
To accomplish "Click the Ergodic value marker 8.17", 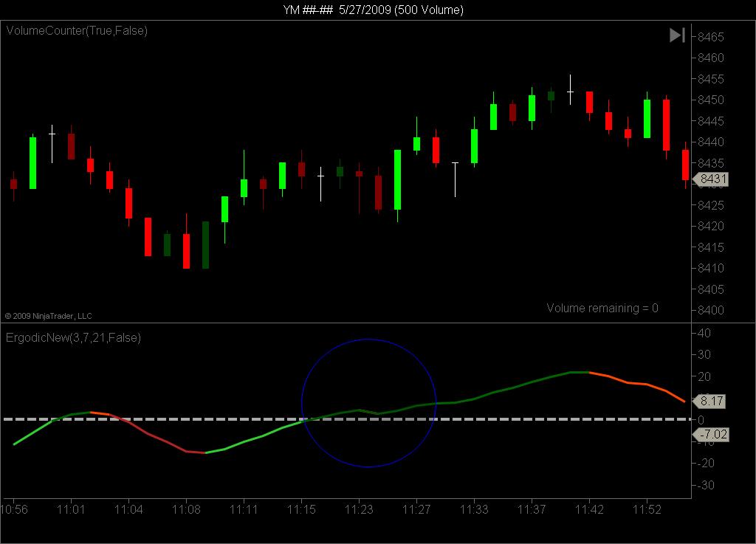I will pos(709,401).
